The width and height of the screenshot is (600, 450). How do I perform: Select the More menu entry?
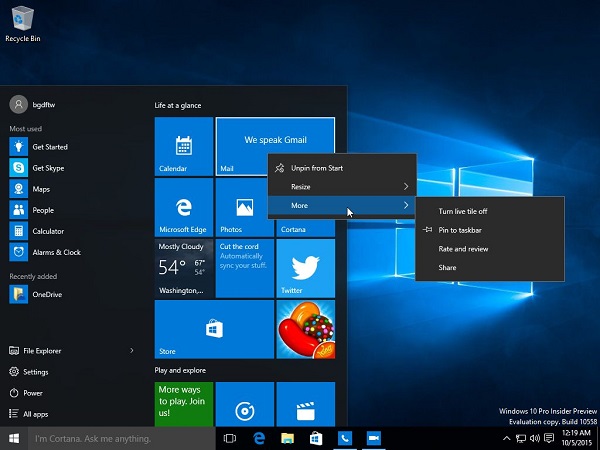[342, 205]
